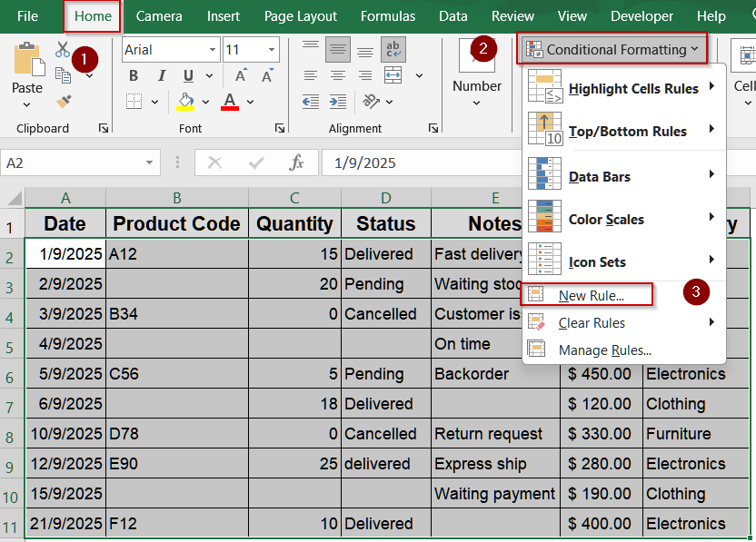Click the Select All corner triangle
This screenshot has height=542, width=756.
click(13, 198)
